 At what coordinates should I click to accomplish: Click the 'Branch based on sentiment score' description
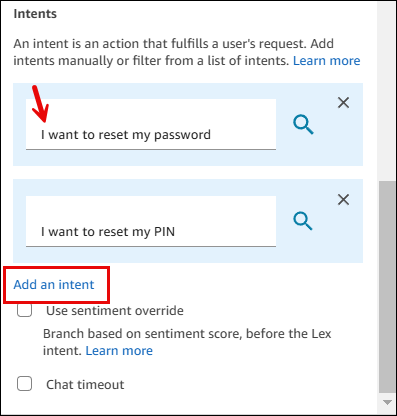[187, 342]
